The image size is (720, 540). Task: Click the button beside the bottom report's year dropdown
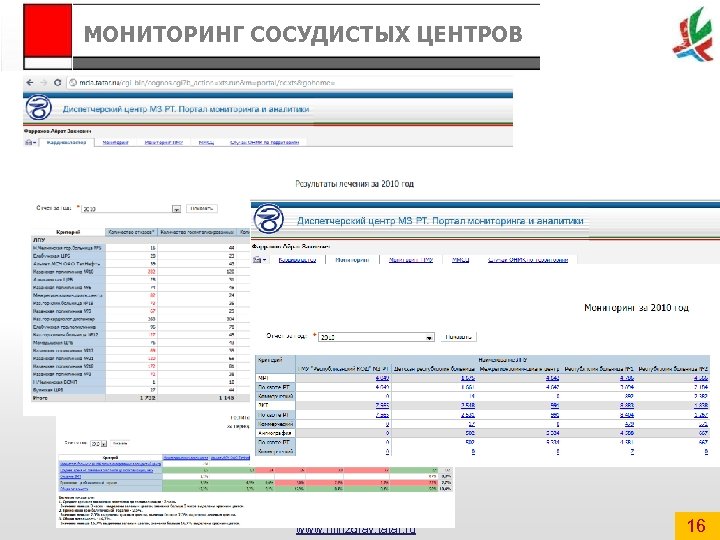point(120,444)
